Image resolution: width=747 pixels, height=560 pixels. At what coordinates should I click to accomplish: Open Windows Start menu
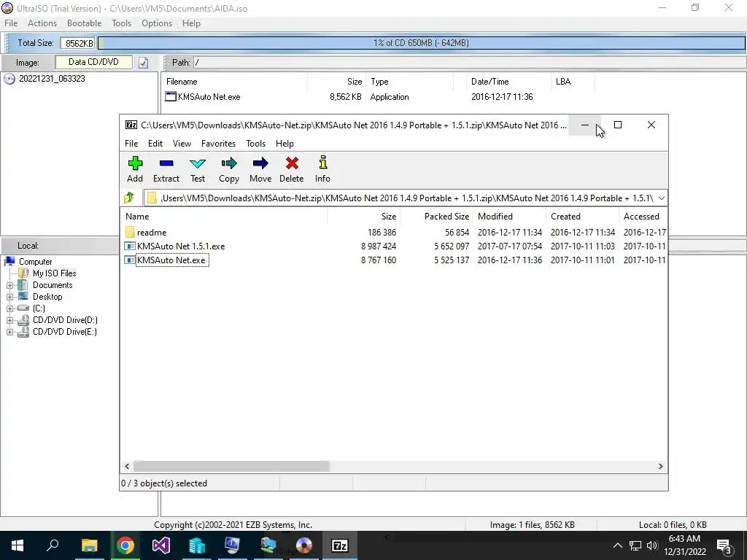pos(18,545)
